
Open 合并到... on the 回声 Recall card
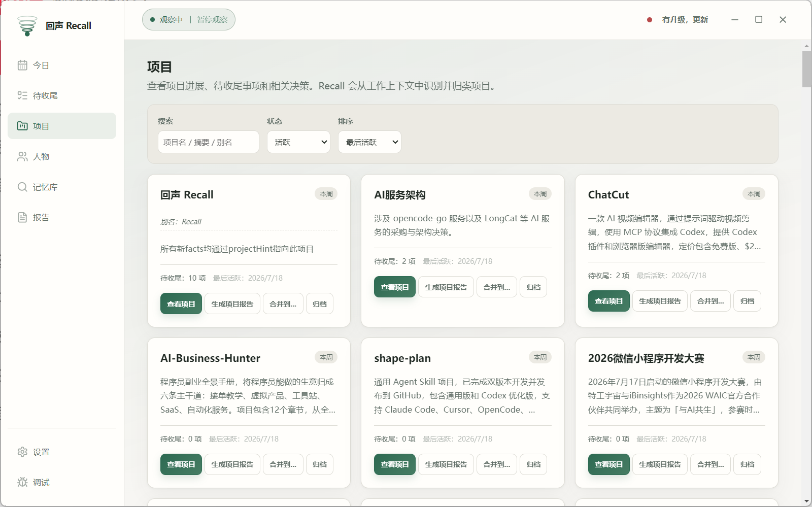point(283,303)
